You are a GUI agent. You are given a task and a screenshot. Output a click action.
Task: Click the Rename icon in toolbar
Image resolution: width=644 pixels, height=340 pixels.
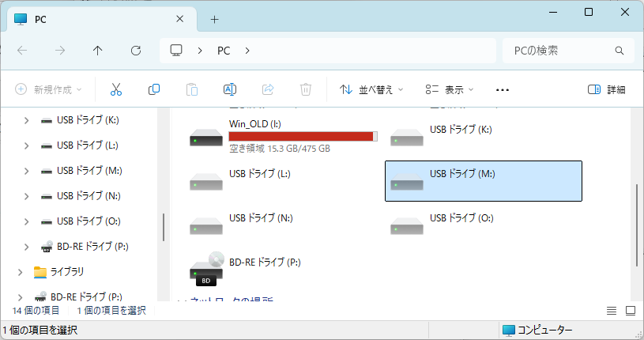(230, 89)
